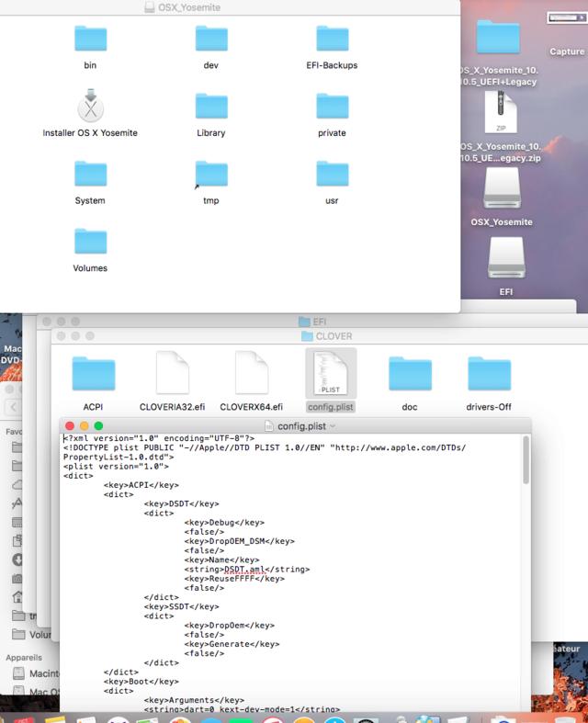This screenshot has width=588, height=723.
Task: Open the Library folder
Action: click(x=211, y=107)
